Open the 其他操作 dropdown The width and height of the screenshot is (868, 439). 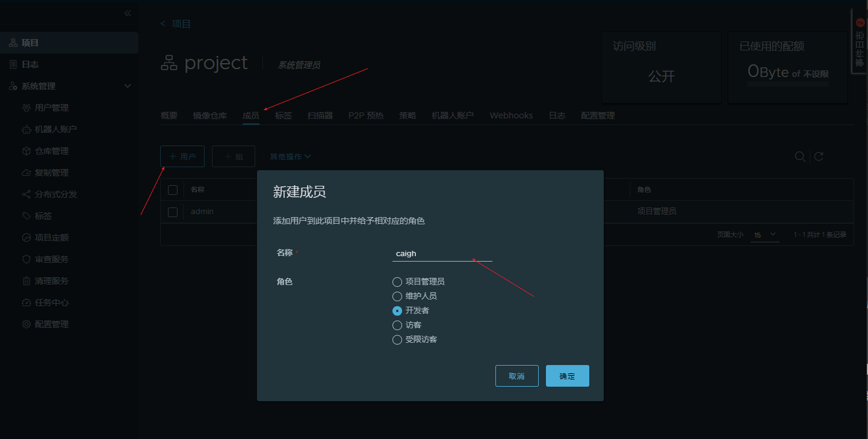click(290, 156)
